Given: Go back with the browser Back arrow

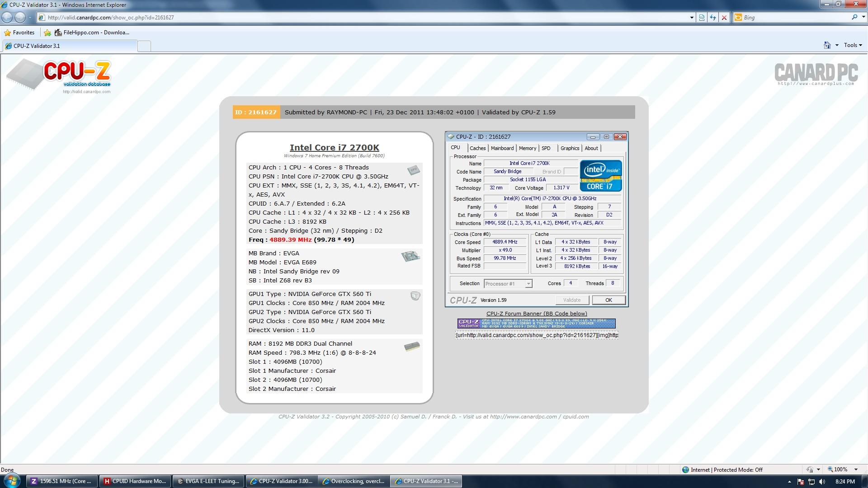Looking at the screenshot, I should click(7, 17).
